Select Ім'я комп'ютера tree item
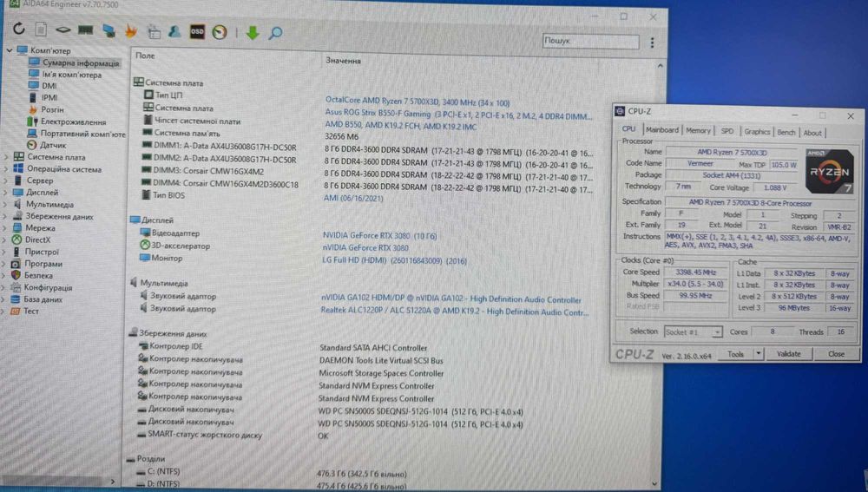 click(72, 74)
